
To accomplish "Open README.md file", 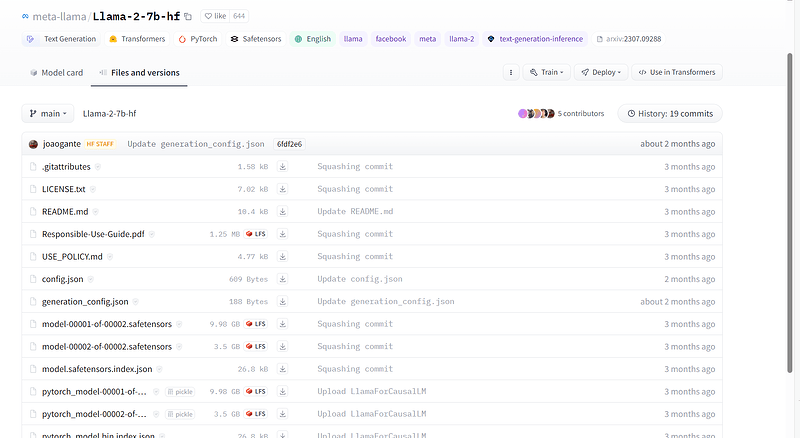I will click(x=65, y=211).
